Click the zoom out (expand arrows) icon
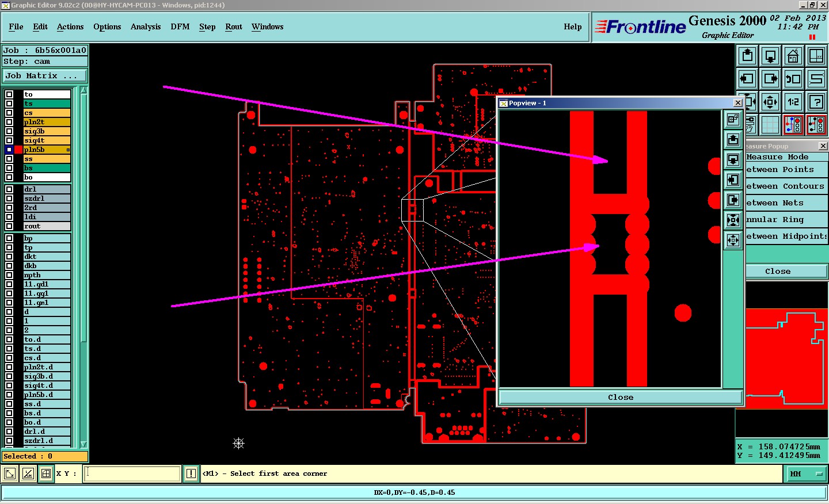Image resolution: width=829 pixels, height=504 pixels. pos(770,102)
